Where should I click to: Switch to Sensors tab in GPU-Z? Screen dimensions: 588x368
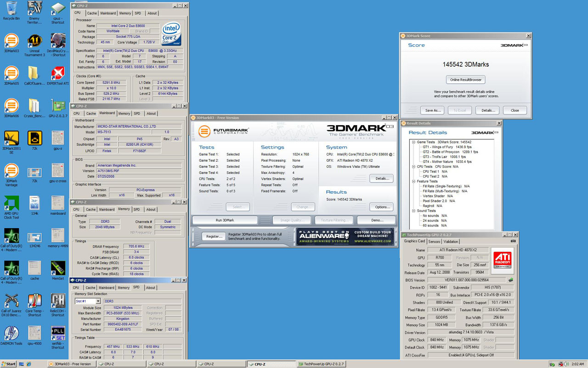pos(434,241)
